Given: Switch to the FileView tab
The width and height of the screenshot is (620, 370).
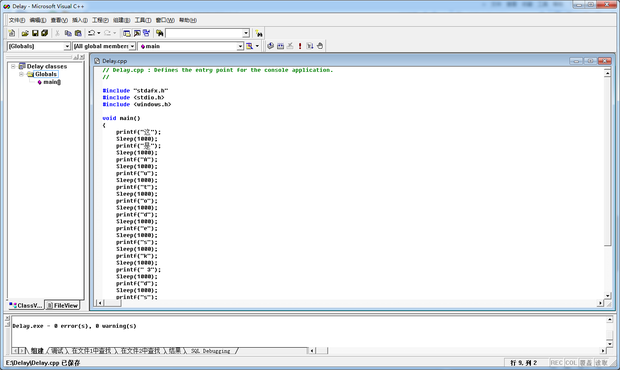Looking at the screenshot, I should [62, 306].
